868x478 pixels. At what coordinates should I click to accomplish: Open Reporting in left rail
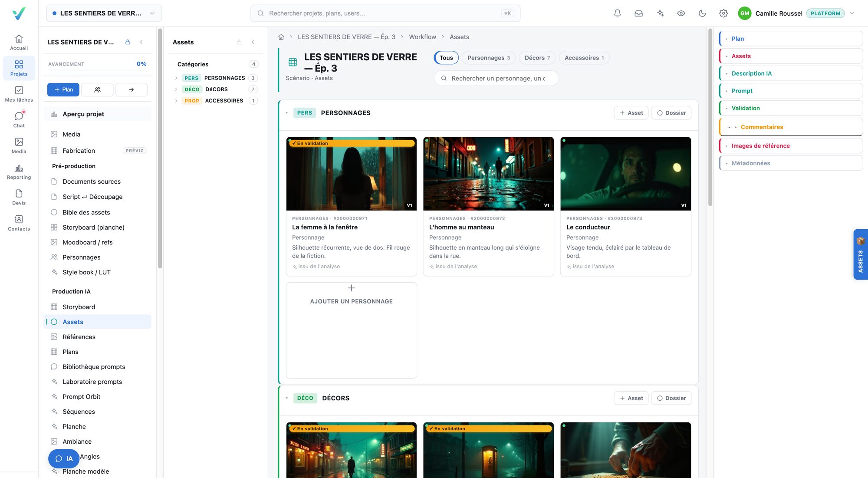pyautogui.click(x=19, y=171)
